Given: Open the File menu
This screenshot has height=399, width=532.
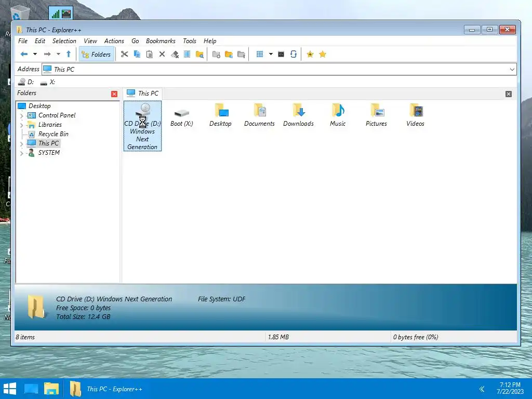Looking at the screenshot, I should [23, 41].
